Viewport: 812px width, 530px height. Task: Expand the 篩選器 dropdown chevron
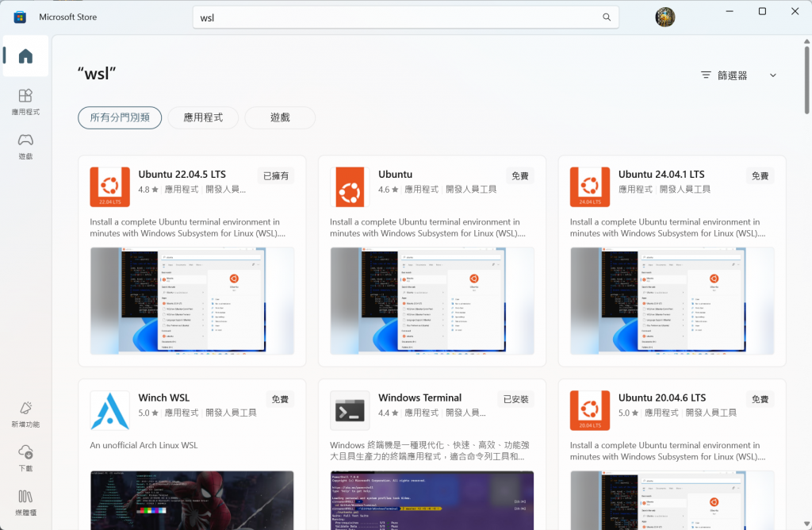[772, 75]
